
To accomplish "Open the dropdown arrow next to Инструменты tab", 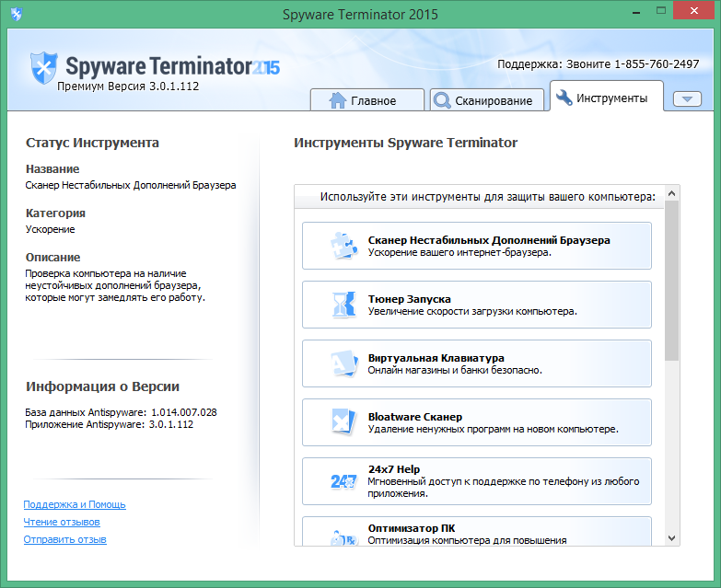I will pyautogui.click(x=687, y=98).
